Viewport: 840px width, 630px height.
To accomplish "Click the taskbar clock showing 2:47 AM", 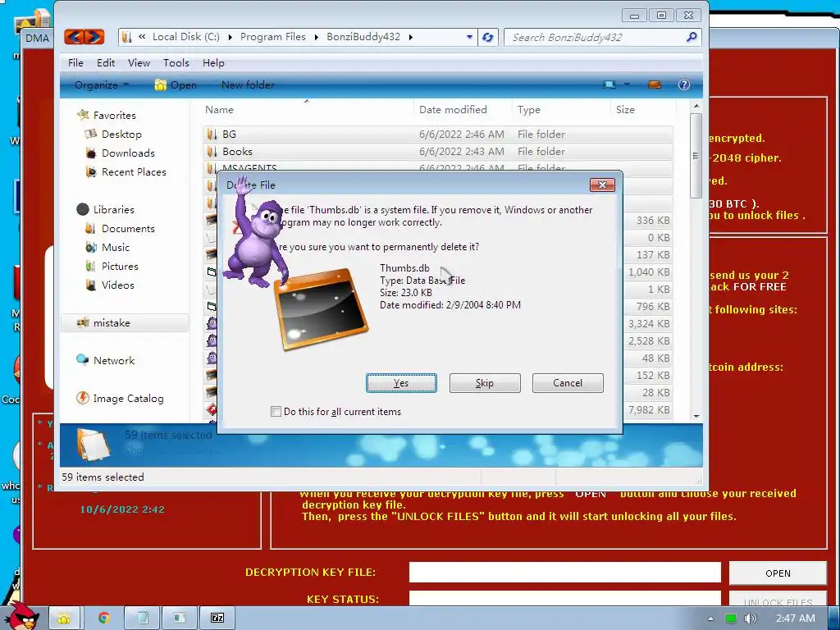I will [x=796, y=619].
